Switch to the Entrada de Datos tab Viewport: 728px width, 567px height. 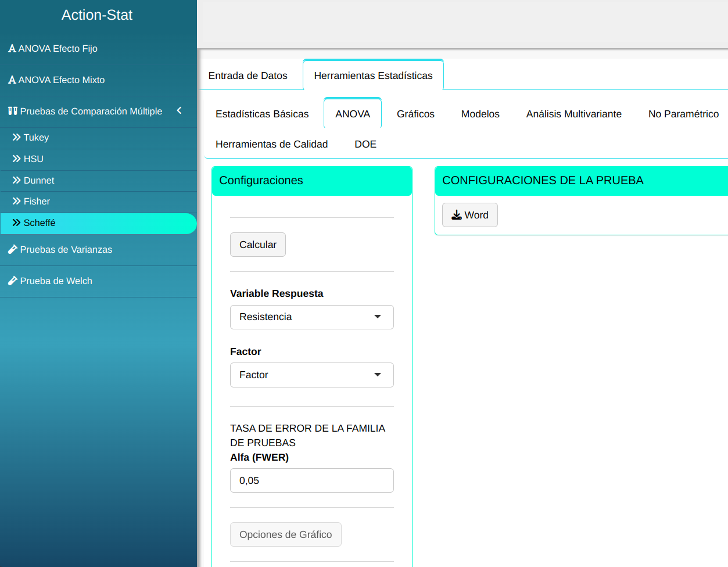[x=248, y=76]
